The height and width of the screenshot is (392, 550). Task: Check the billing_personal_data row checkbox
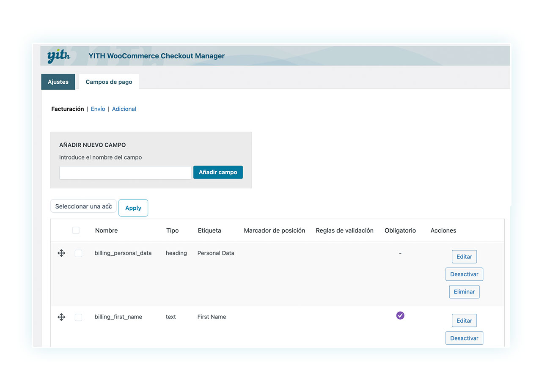click(78, 253)
